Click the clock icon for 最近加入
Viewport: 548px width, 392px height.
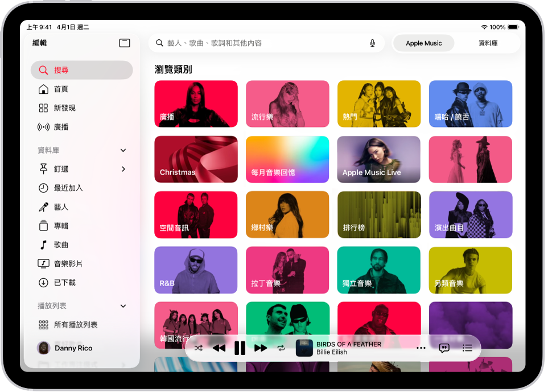tap(43, 188)
